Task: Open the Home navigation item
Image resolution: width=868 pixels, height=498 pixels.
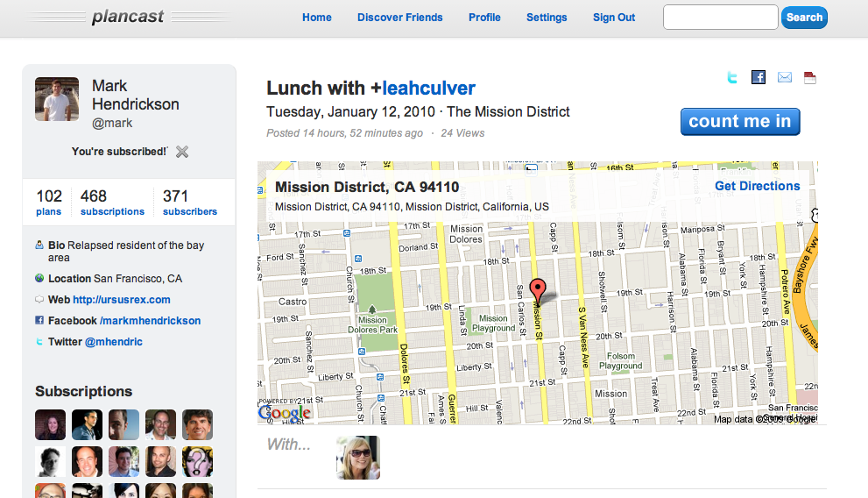Action: tap(317, 18)
